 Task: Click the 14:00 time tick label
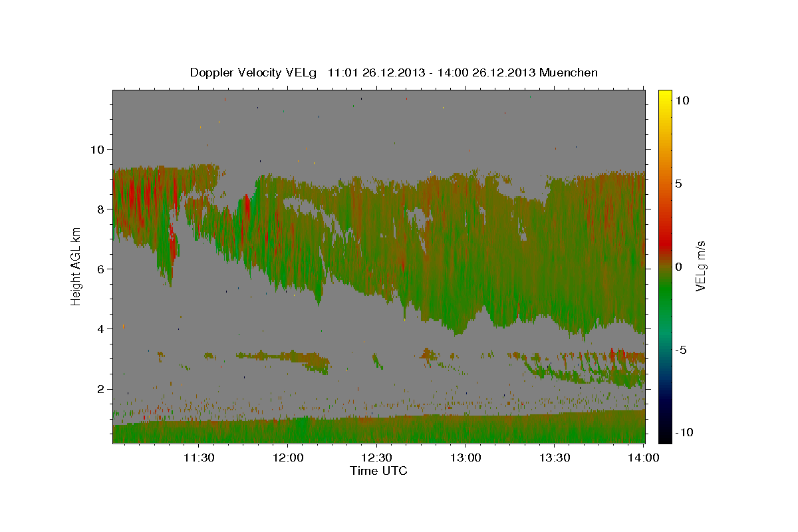pos(644,458)
